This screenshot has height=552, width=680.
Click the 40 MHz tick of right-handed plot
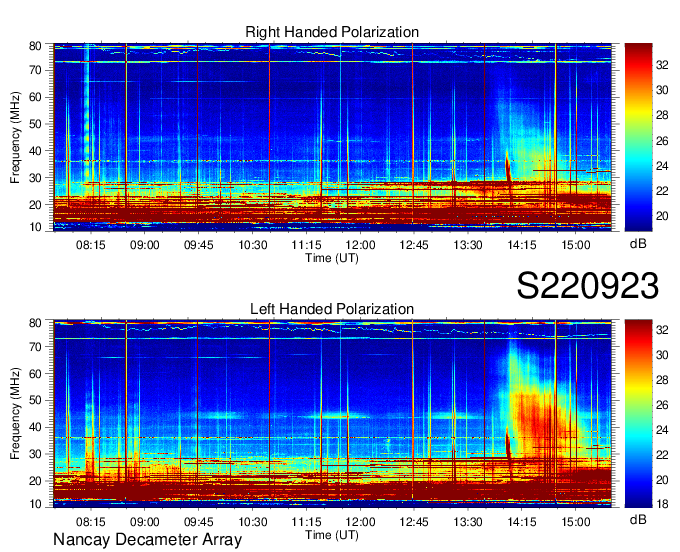(35, 151)
